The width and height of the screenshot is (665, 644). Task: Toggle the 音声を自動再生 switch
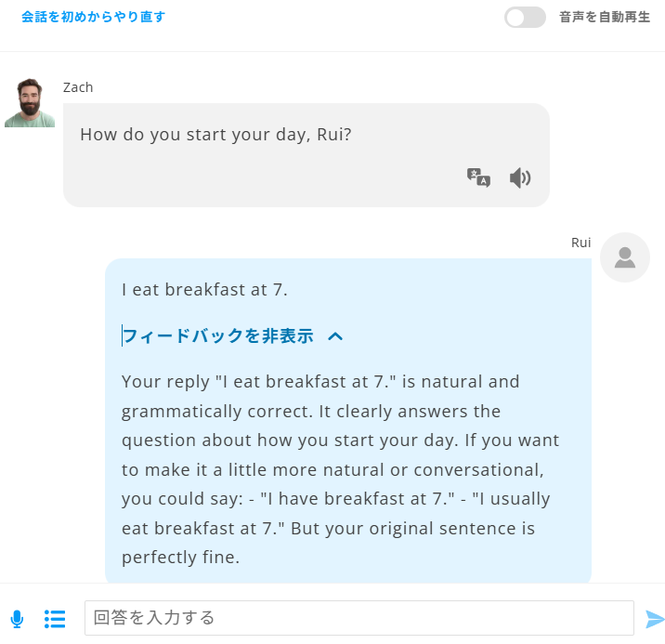[525, 18]
